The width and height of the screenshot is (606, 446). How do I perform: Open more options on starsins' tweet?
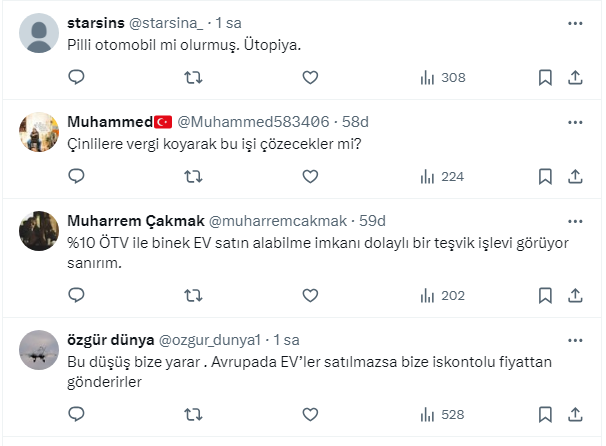pyautogui.click(x=575, y=22)
